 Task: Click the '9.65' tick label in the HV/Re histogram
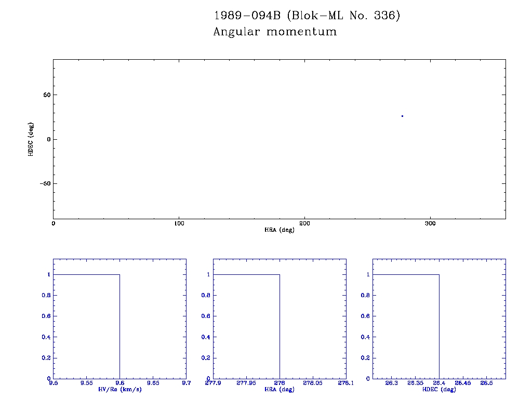click(x=153, y=383)
